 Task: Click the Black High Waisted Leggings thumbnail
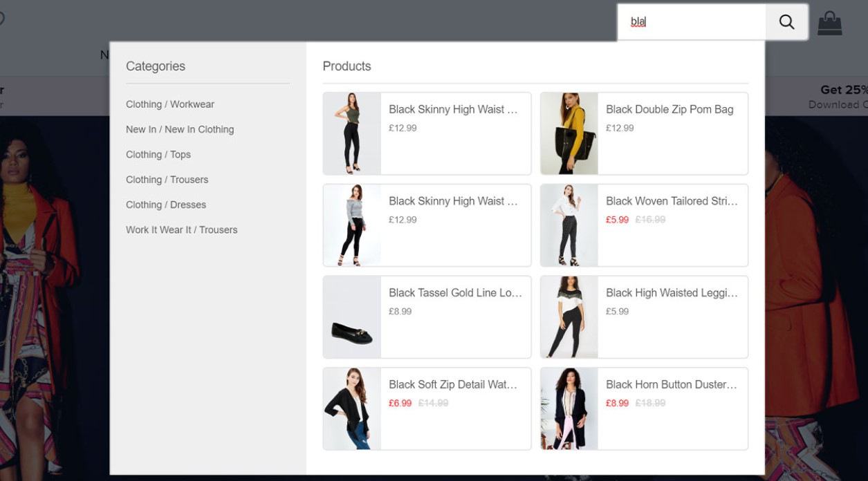[x=569, y=317]
